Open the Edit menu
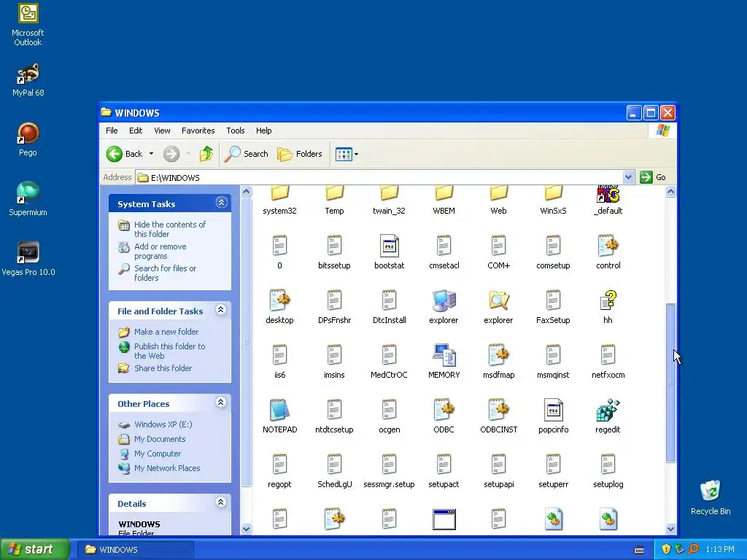This screenshot has height=560, width=747. coord(135,131)
